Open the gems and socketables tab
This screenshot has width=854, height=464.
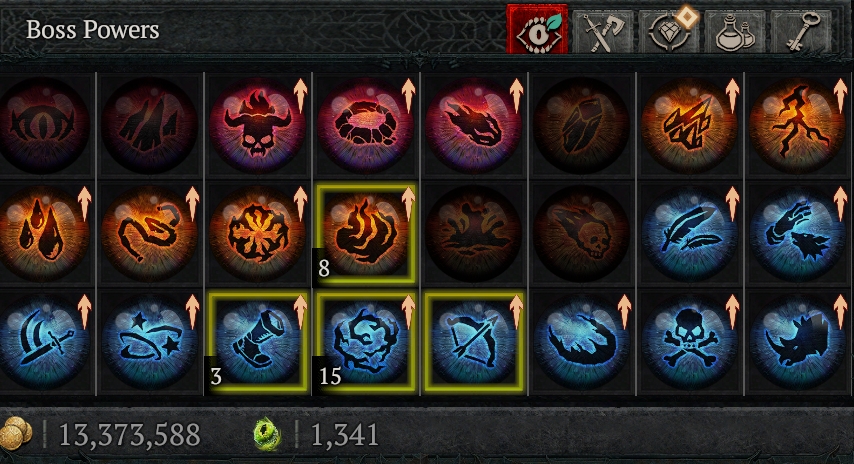pyautogui.click(x=669, y=31)
